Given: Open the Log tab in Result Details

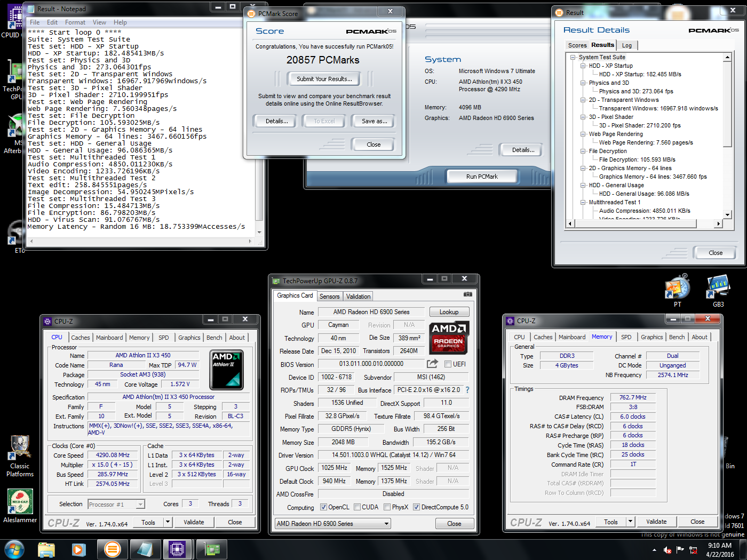Looking at the screenshot, I should point(627,45).
